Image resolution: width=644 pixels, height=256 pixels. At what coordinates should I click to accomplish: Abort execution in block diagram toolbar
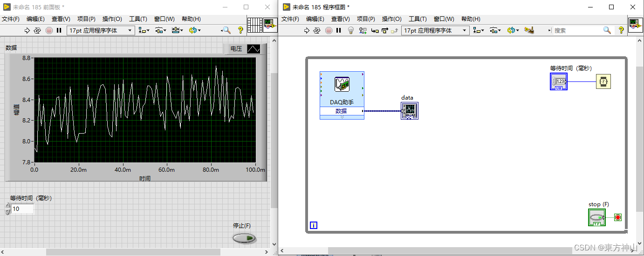pyautogui.click(x=329, y=30)
